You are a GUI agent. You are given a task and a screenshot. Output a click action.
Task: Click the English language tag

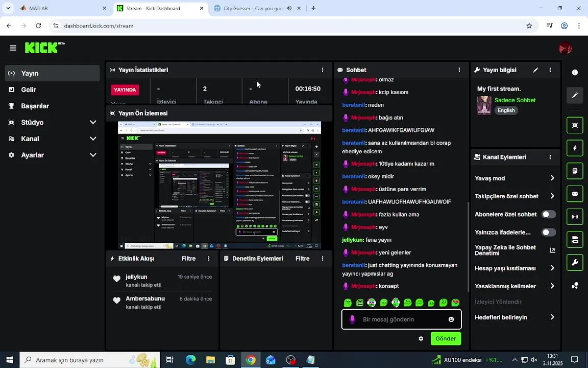pyautogui.click(x=506, y=110)
